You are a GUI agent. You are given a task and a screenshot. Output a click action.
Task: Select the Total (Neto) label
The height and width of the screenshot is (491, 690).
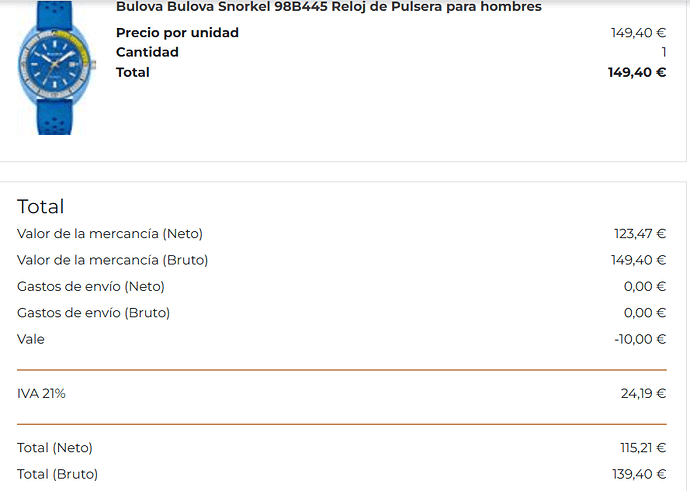[x=55, y=448]
